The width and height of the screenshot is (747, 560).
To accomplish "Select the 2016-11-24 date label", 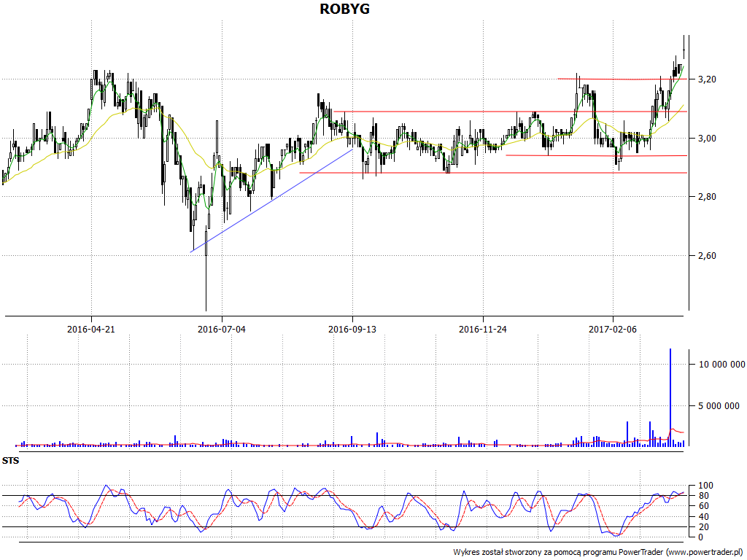I will (x=483, y=329).
